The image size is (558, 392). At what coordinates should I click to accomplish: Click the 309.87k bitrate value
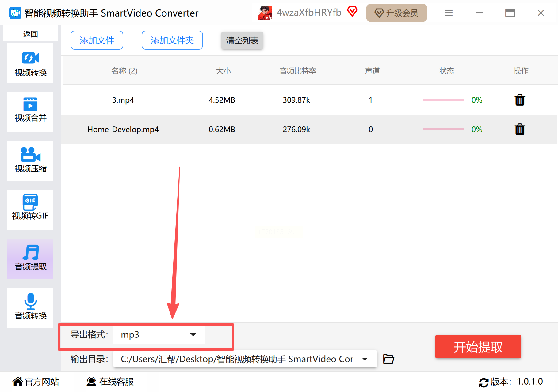tap(296, 100)
